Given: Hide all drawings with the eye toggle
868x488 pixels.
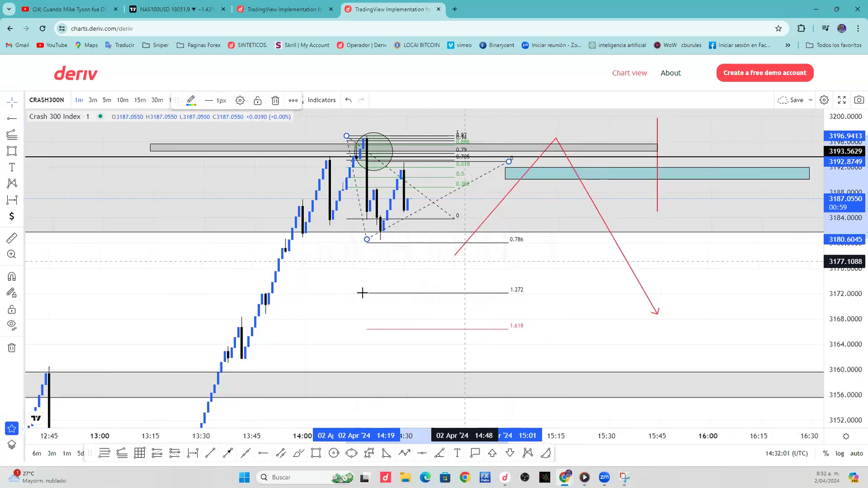Looking at the screenshot, I should (x=12, y=325).
